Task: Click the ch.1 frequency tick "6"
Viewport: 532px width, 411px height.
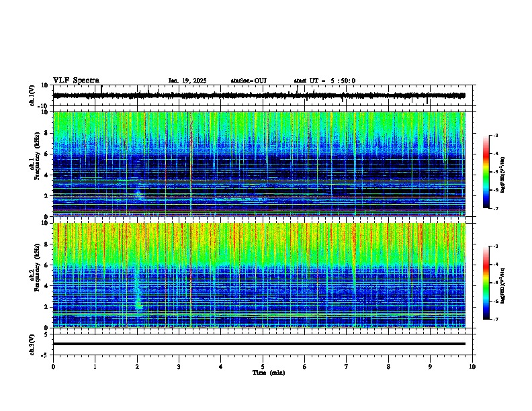Action: pos(46,154)
